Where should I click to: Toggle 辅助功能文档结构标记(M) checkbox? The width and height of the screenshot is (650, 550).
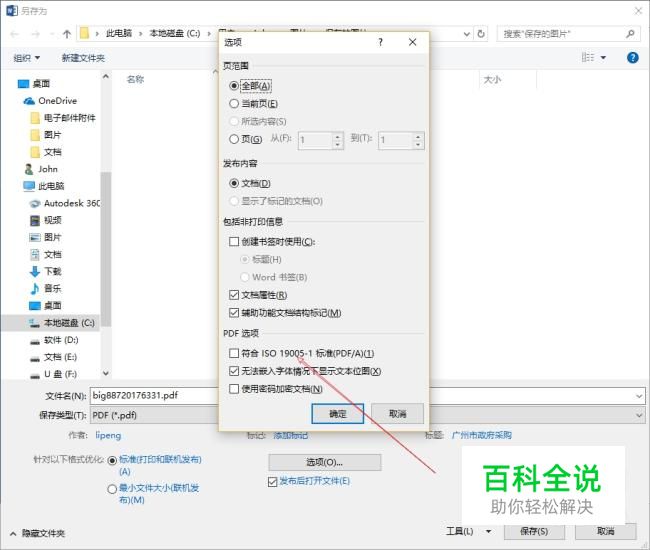tap(234, 313)
